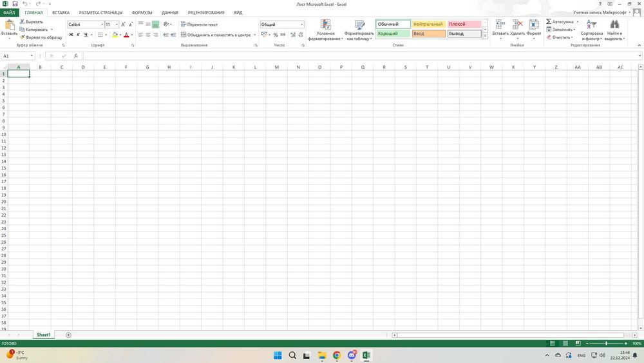Image resolution: width=644 pixels, height=363 pixels.
Task: Increase cell indent
Action: tap(173, 35)
